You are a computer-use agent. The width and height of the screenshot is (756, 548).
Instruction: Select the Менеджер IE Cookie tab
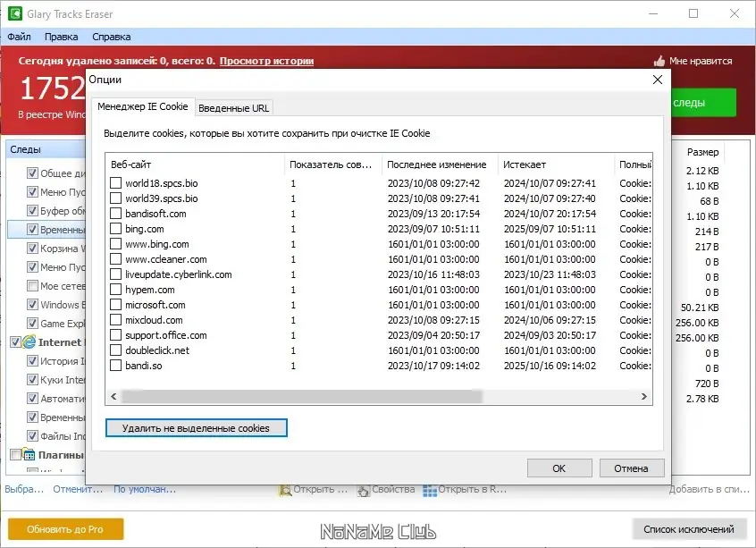pyautogui.click(x=143, y=106)
